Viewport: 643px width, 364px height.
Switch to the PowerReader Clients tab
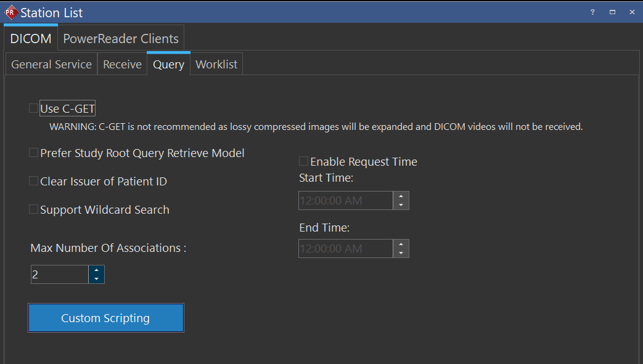pos(121,38)
